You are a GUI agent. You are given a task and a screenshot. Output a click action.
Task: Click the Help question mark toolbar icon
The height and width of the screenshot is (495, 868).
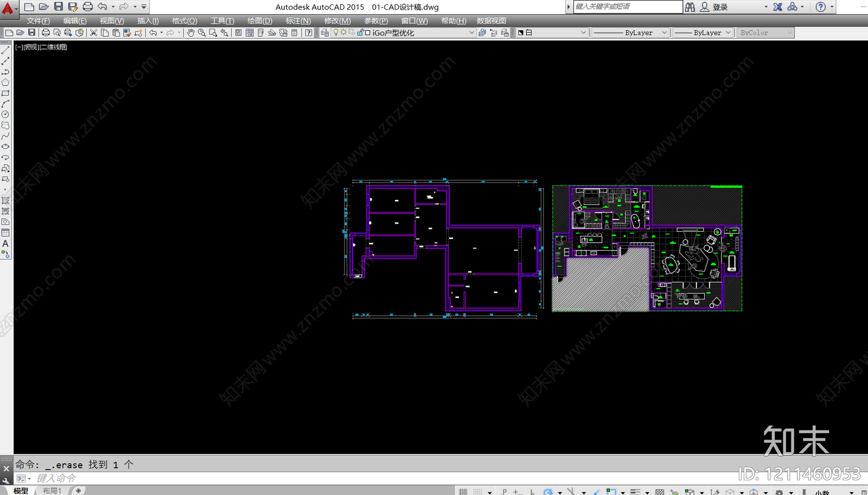(x=309, y=33)
